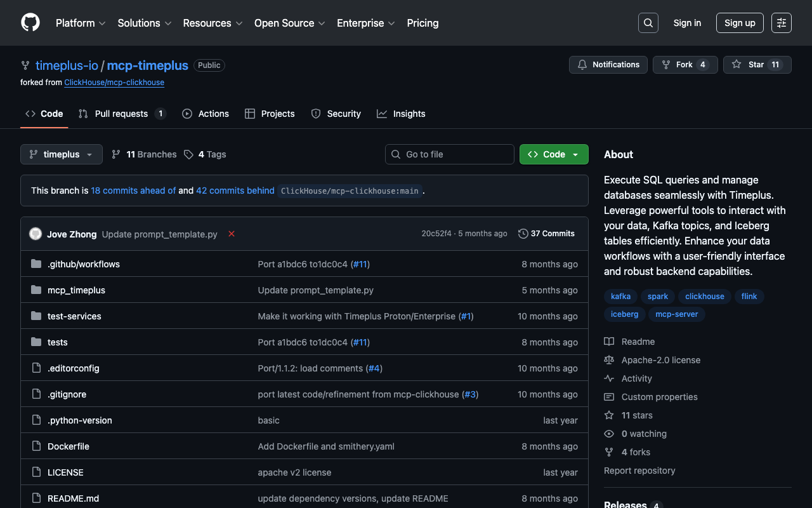The height and width of the screenshot is (508, 812).
Task: Switch to the Pull requests tab
Action: (x=121, y=114)
